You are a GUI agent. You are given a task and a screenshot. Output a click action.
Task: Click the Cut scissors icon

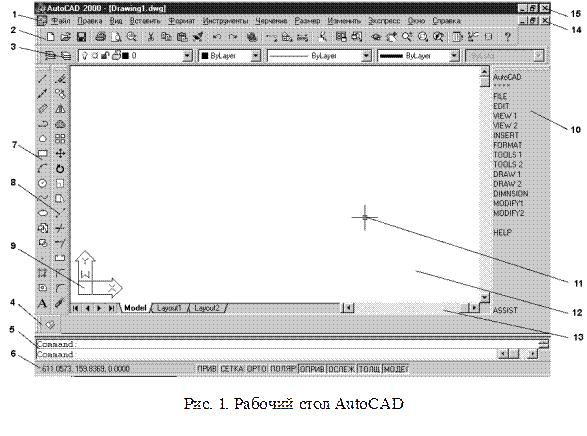tap(151, 37)
